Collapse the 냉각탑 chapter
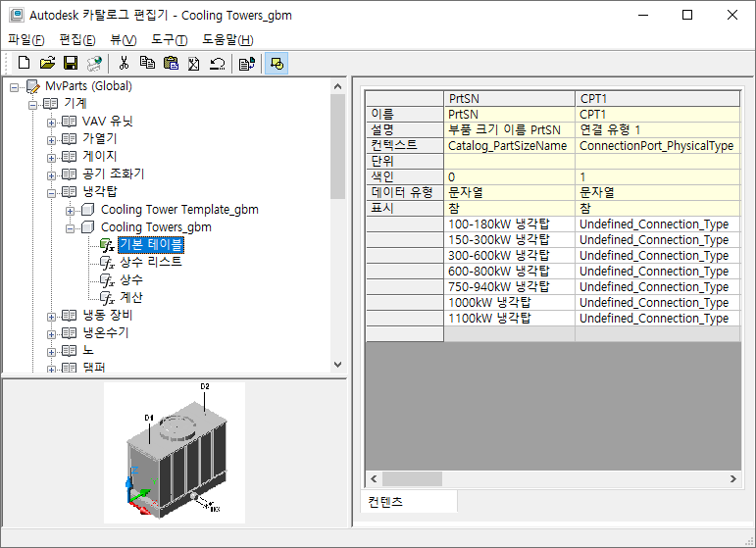The height and width of the screenshot is (548, 756). click(x=51, y=193)
